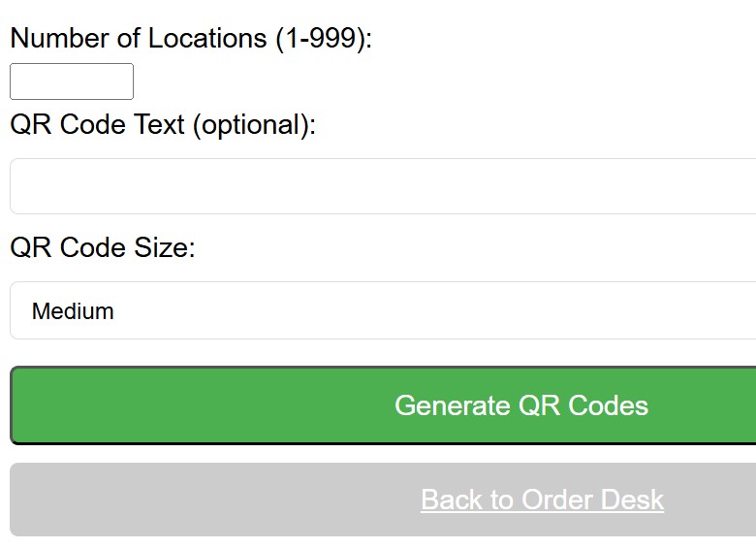
Task: Return to Order Desk via underlined link
Action: point(542,500)
